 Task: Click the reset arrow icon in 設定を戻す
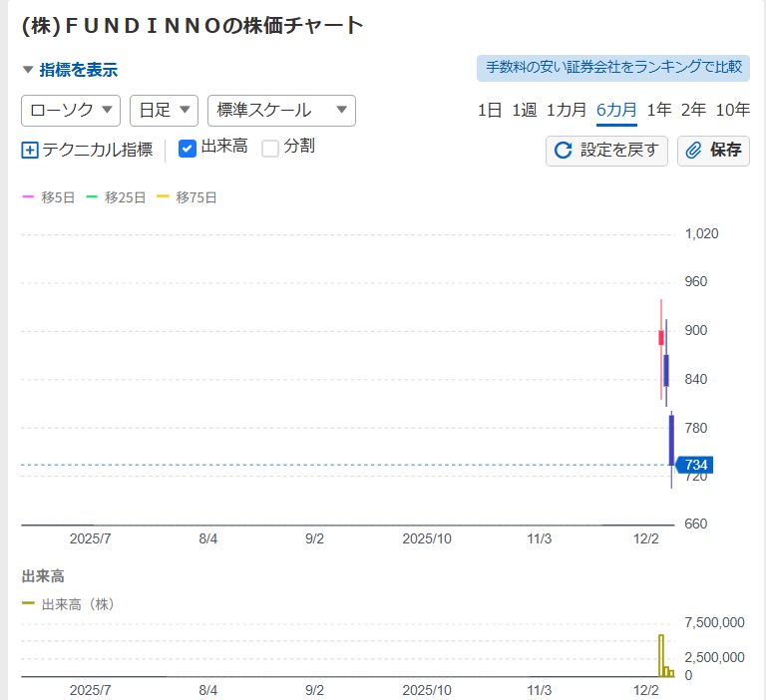click(x=564, y=151)
